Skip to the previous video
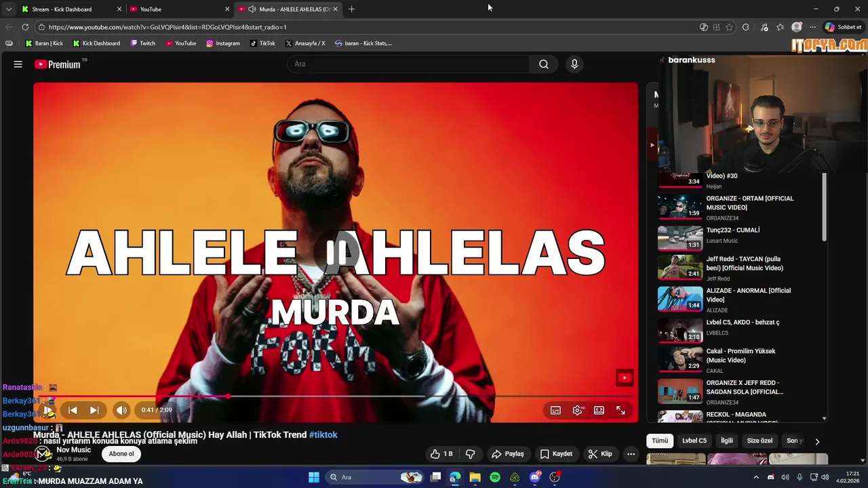868x488 pixels. pos(73,410)
